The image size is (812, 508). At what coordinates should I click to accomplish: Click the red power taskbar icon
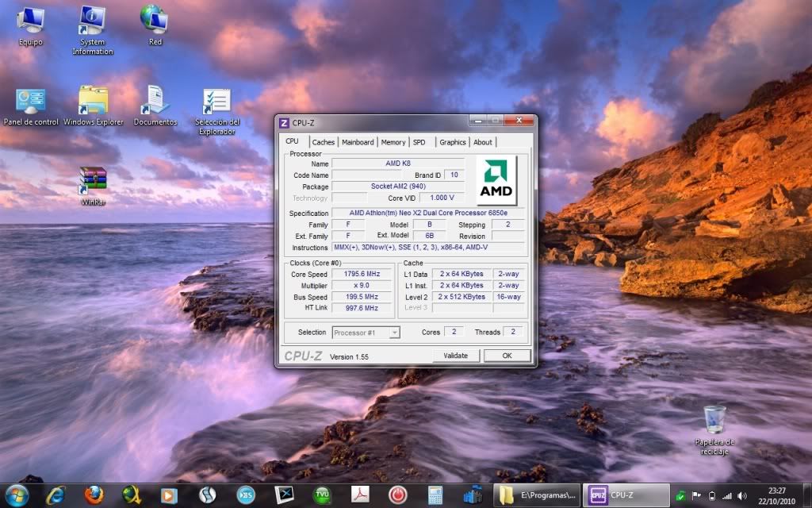click(398, 495)
